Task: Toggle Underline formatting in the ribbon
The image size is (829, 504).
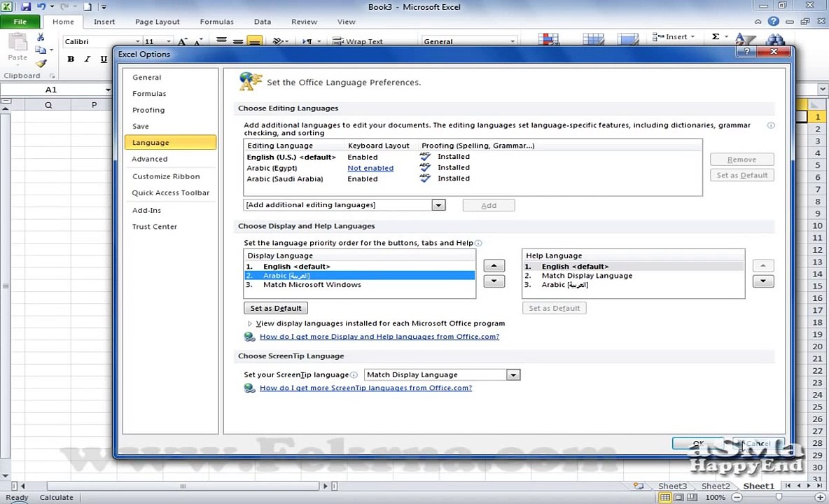Action: coord(104,59)
